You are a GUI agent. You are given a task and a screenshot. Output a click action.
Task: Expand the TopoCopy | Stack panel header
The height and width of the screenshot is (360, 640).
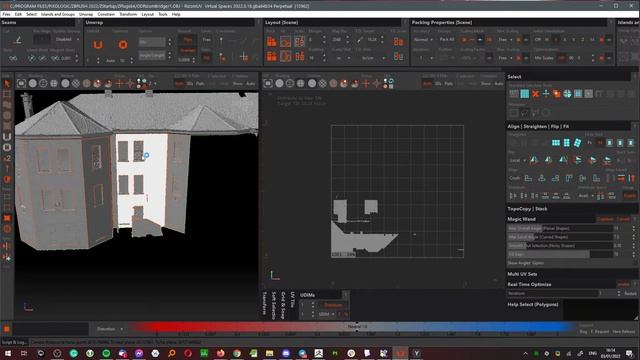(571, 209)
